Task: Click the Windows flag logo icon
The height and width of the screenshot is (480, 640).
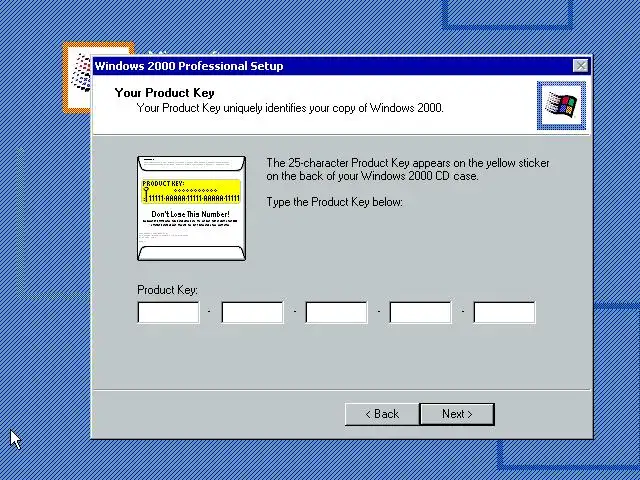Action: (561, 106)
